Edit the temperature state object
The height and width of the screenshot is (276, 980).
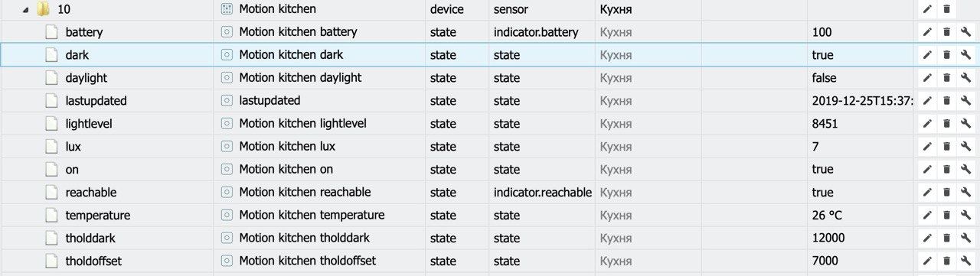pyautogui.click(x=927, y=215)
